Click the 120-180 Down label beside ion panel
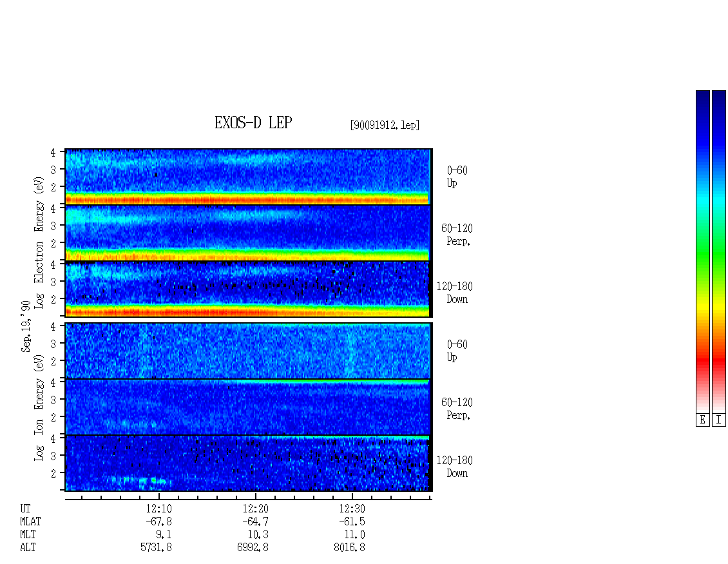Screen dimensions: 728x564 (455, 467)
